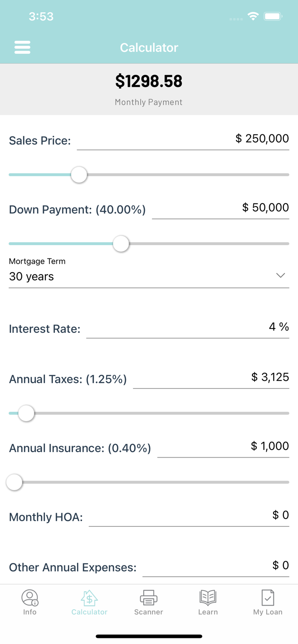Collapse the Mortgage Term chevron
The image size is (298, 644).
coord(280,275)
